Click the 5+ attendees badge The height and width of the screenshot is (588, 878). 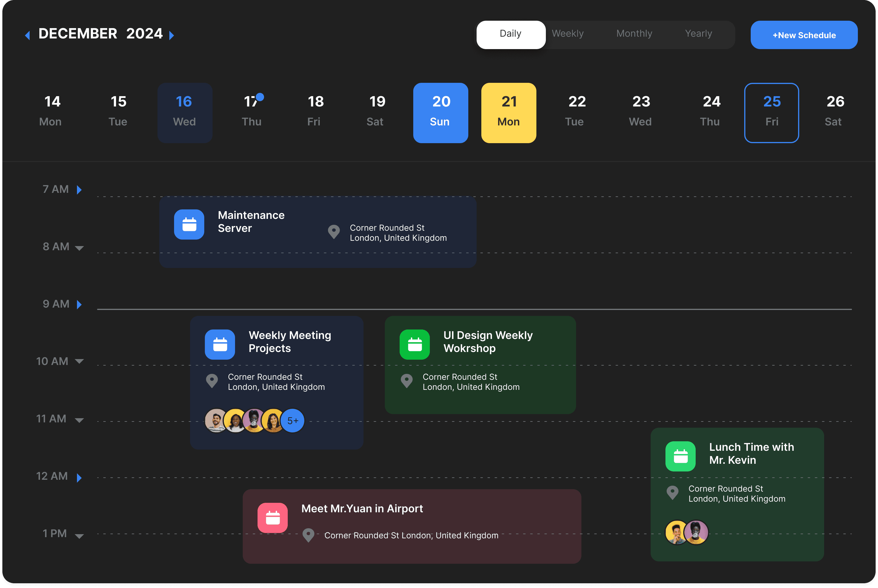(x=293, y=421)
